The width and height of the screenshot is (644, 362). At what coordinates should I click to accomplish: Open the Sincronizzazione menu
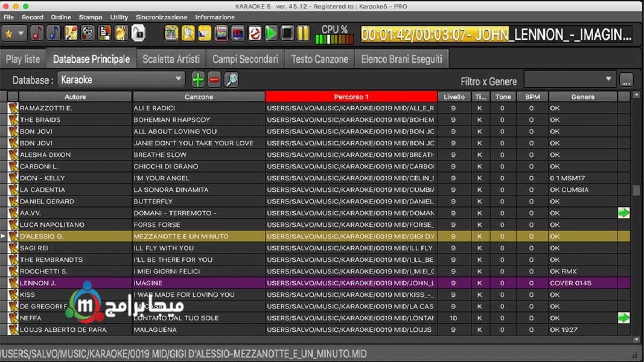[161, 17]
